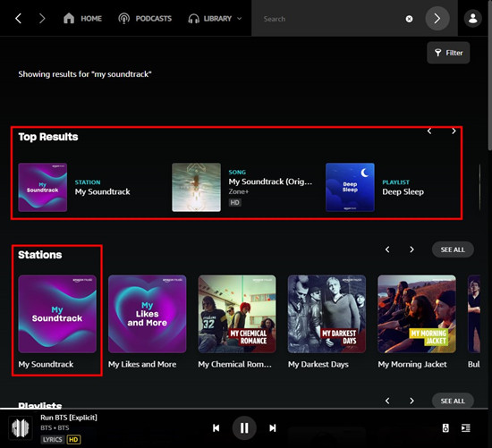Open the play queue icon
Screen dimensions: 492x448
[x=466, y=428]
